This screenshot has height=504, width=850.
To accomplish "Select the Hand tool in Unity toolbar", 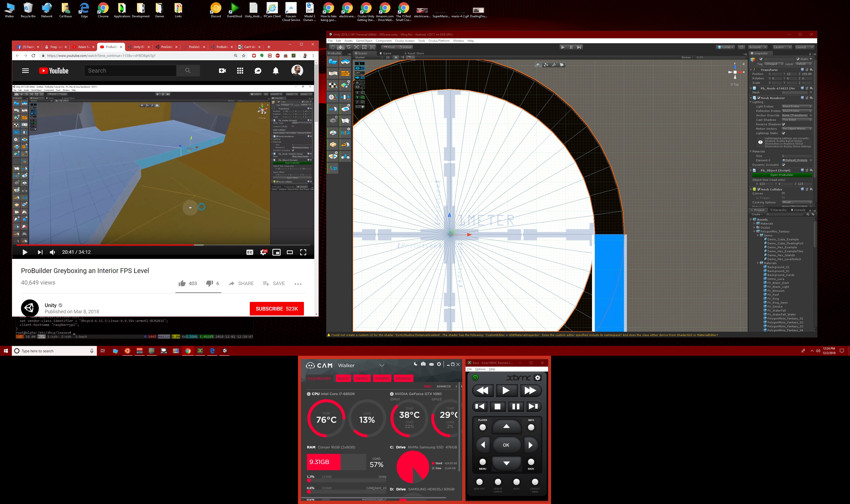I will 332,47.
